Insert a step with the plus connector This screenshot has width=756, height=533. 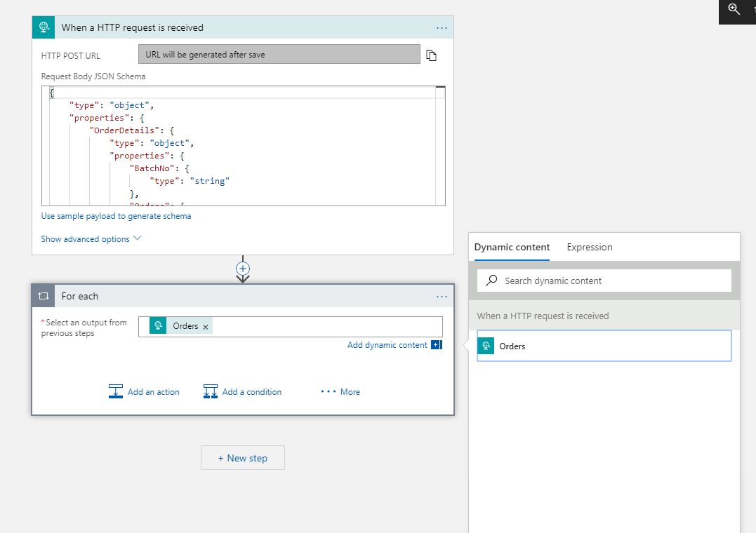tap(242, 269)
